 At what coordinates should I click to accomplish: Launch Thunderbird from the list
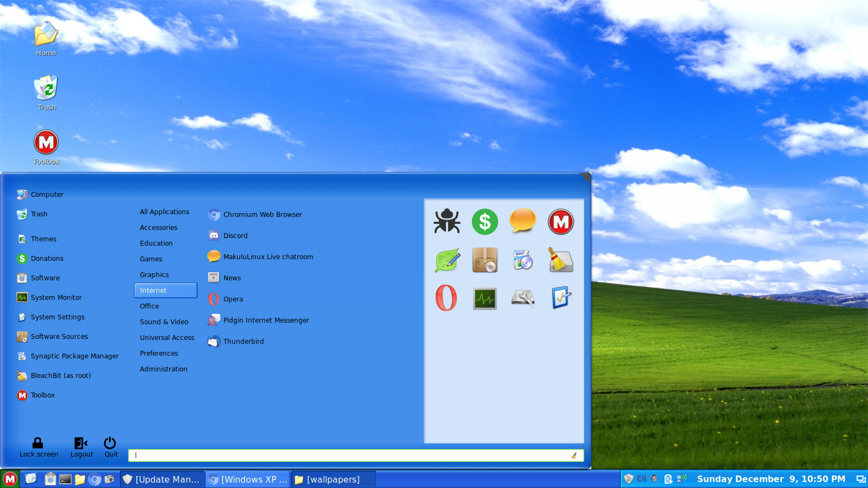pyautogui.click(x=236, y=342)
